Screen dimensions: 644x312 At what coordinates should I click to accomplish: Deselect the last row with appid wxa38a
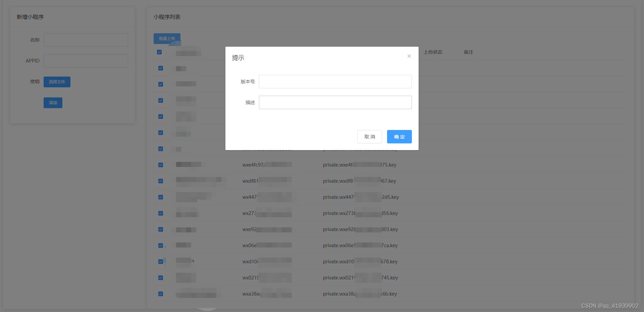pyautogui.click(x=161, y=294)
